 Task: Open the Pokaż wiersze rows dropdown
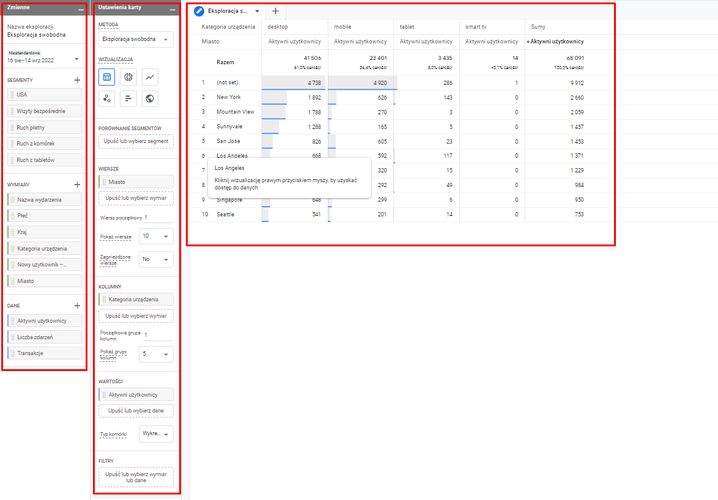[155, 237]
